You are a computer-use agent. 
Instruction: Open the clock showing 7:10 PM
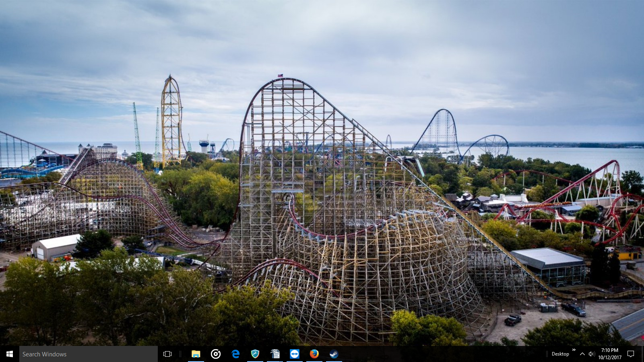[x=609, y=354]
